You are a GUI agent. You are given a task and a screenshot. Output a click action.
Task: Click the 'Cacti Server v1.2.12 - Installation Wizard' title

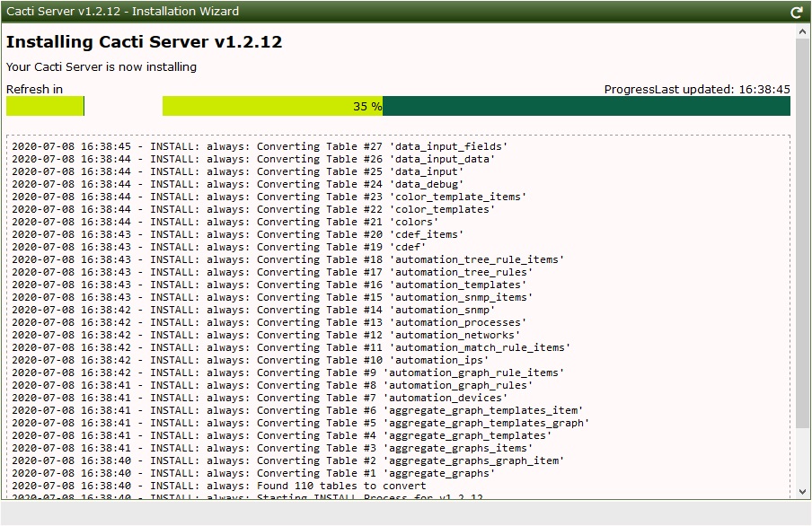click(123, 12)
